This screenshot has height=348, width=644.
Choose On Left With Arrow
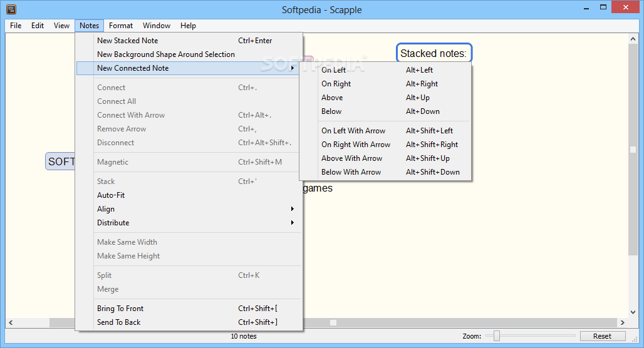(385, 131)
